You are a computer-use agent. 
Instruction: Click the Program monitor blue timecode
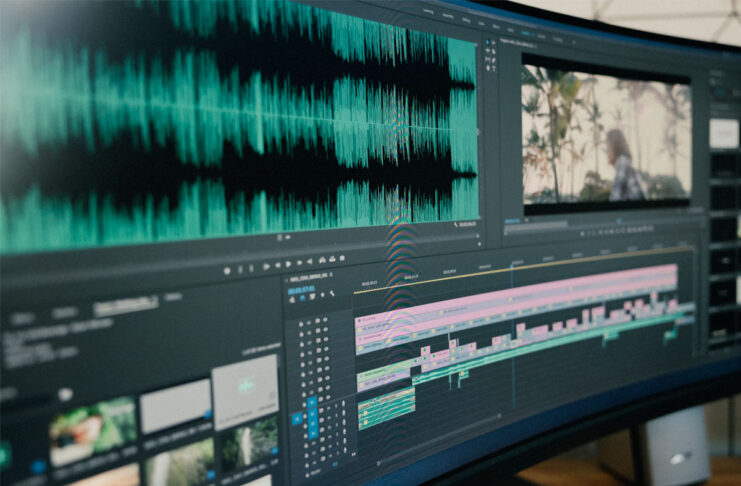(512, 221)
